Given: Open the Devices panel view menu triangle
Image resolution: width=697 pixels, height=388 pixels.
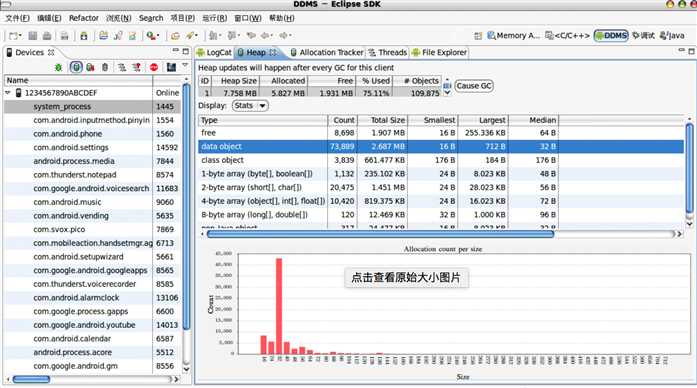Looking at the screenshot, I should [185, 65].
